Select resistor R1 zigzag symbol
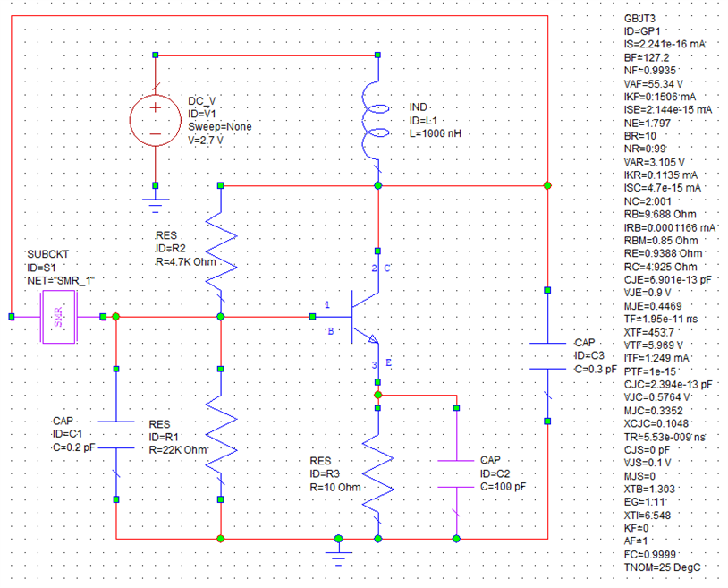Image resolution: width=728 pixels, height=588 pixels. [x=220, y=439]
